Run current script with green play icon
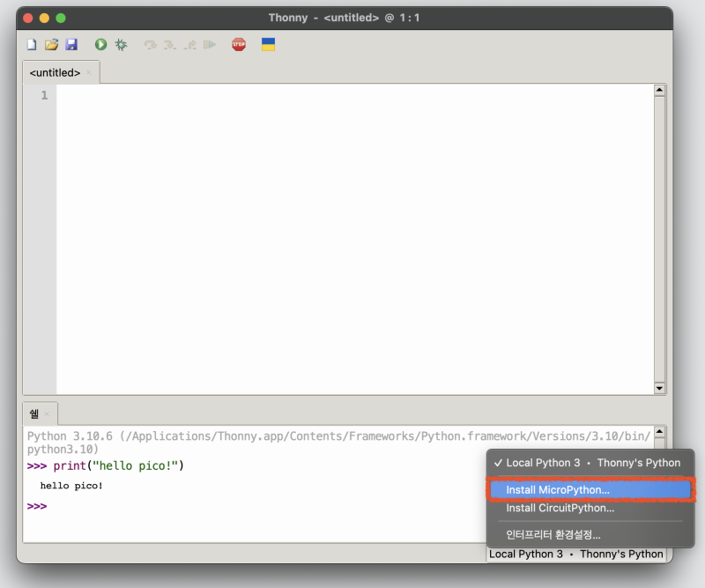This screenshot has height=588, width=705. [x=100, y=45]
